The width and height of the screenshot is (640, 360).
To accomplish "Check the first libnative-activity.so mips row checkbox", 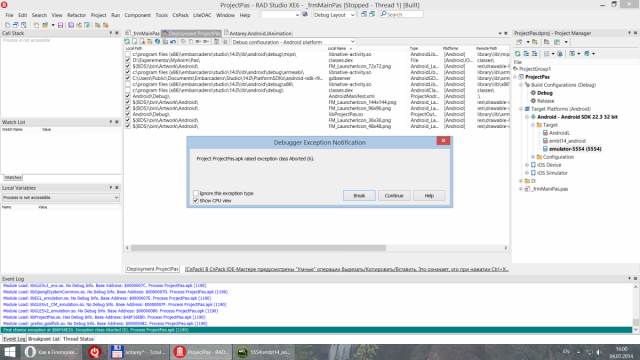I will (x=128, y=54).
